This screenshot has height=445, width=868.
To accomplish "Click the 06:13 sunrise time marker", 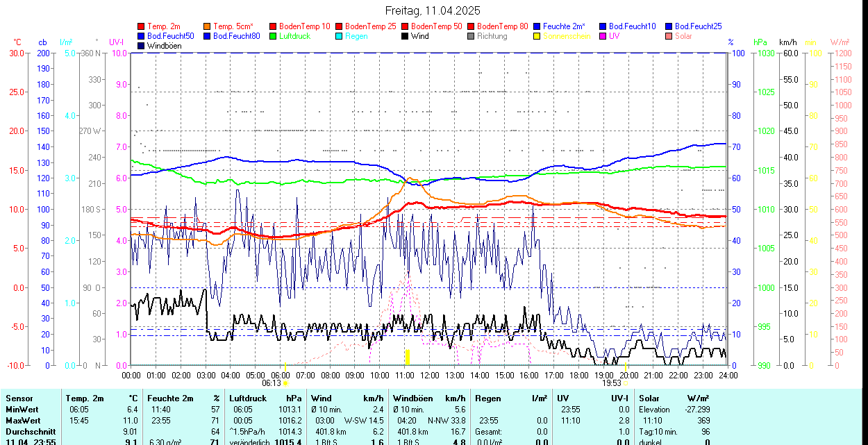I will click(272, 383).
